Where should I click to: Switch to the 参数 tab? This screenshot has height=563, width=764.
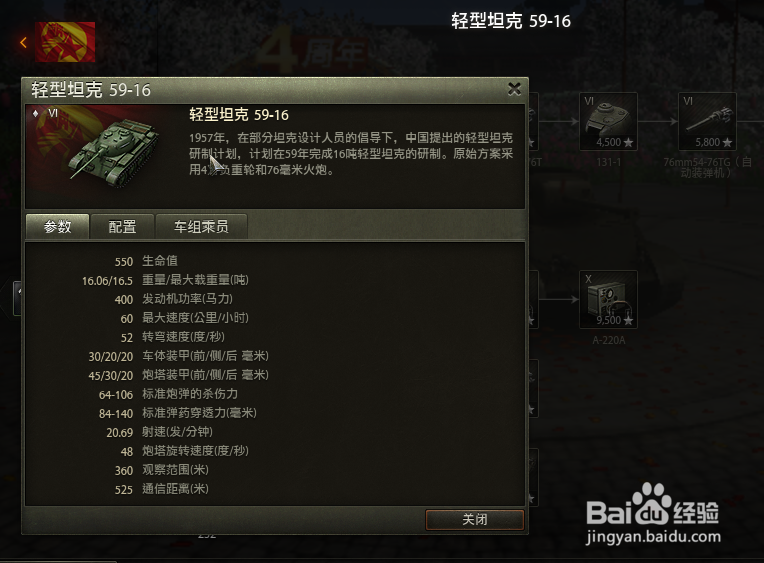[57, 227]
